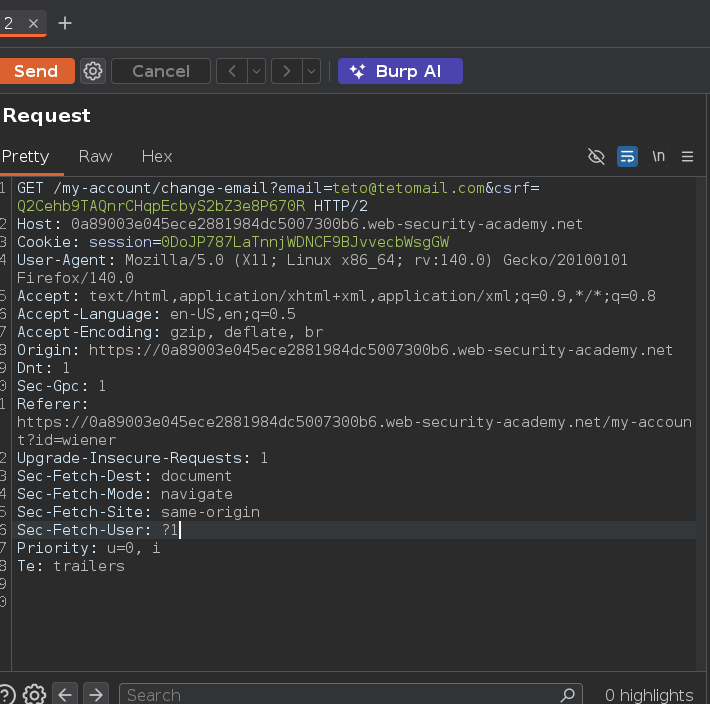Toggle line wrap in request editor
Screen dimensions: 710x704
(628, 157)
